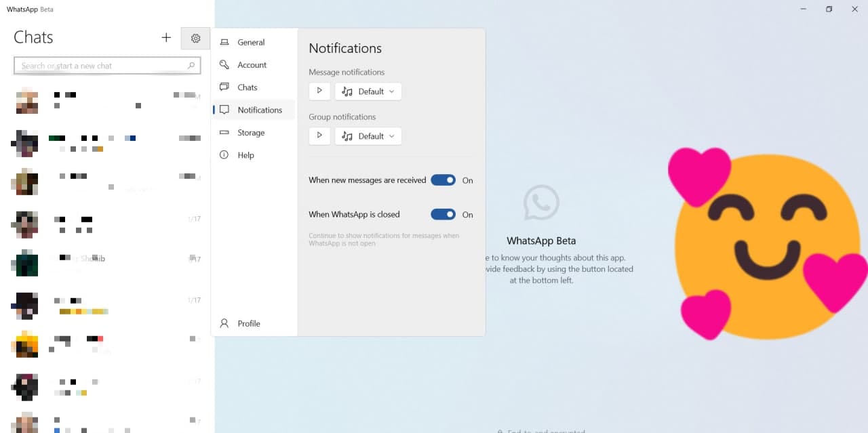868x433 pixels.
Task: Switch to the Chats settings section
Action: (x=248, y=87)
